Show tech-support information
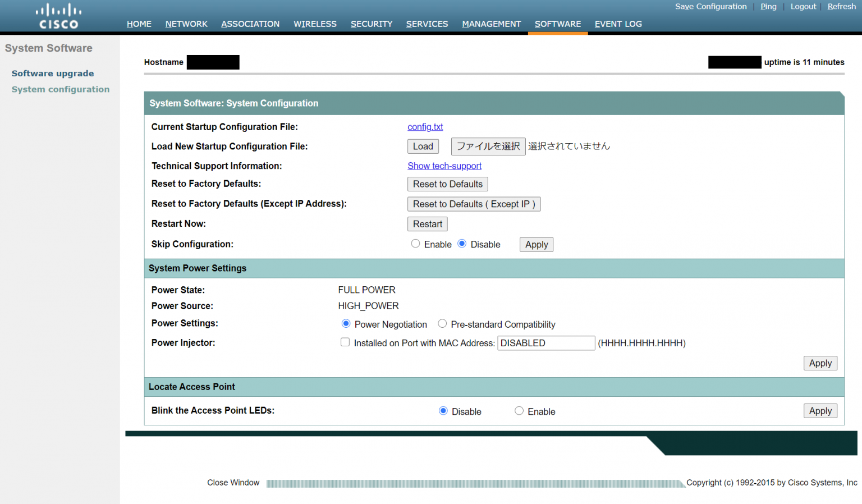The image size is (862, 504). pos(444,166)
